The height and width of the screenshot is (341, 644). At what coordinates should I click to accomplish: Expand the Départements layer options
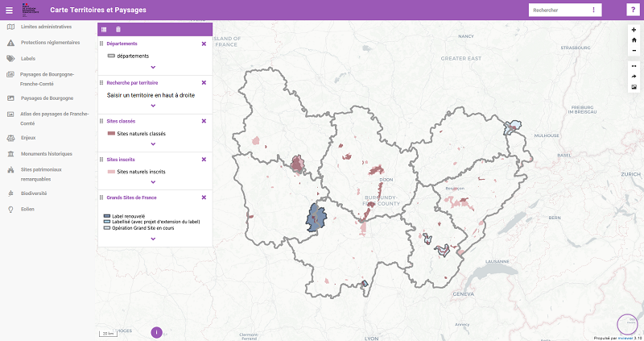point(153,67)
